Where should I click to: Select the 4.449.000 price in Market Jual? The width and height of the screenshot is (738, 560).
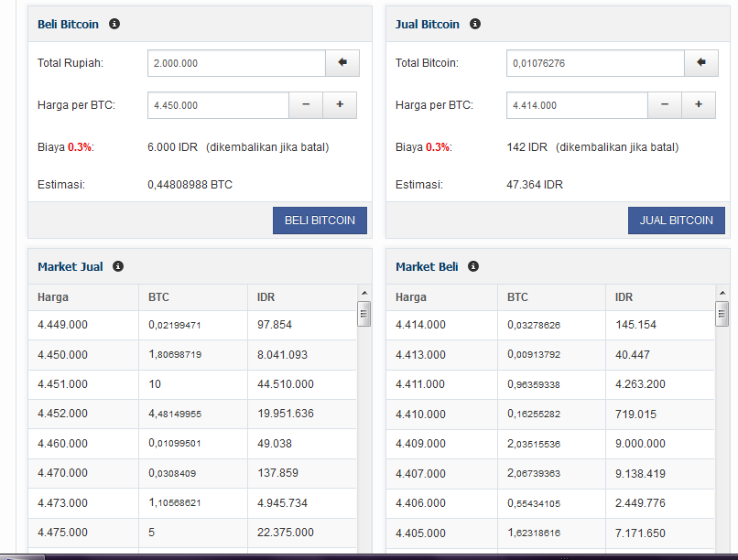62,325
